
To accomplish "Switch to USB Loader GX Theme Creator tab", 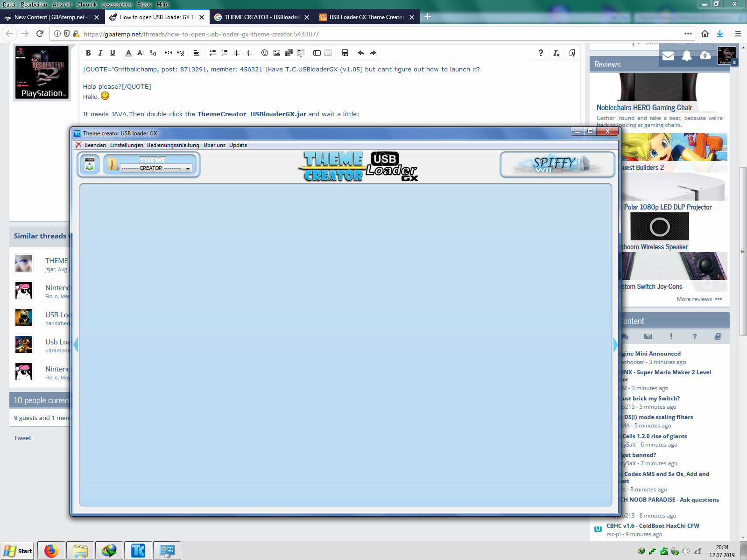I will click(x=366, y=17).
